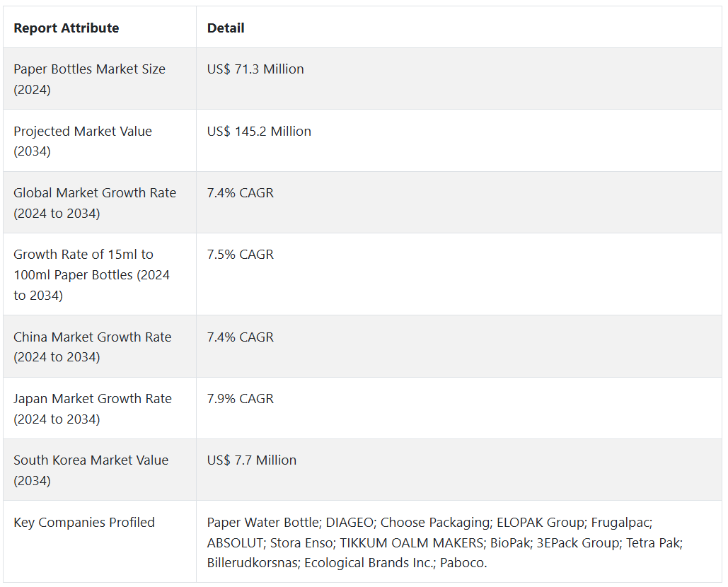
Task: Click the Report Attribute column header
Action: point(66,28)
